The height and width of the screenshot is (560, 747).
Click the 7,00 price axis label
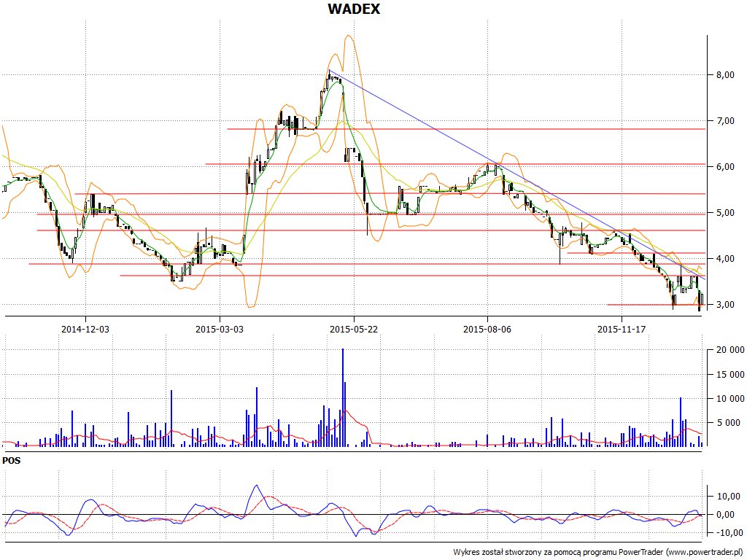[724, 121]
